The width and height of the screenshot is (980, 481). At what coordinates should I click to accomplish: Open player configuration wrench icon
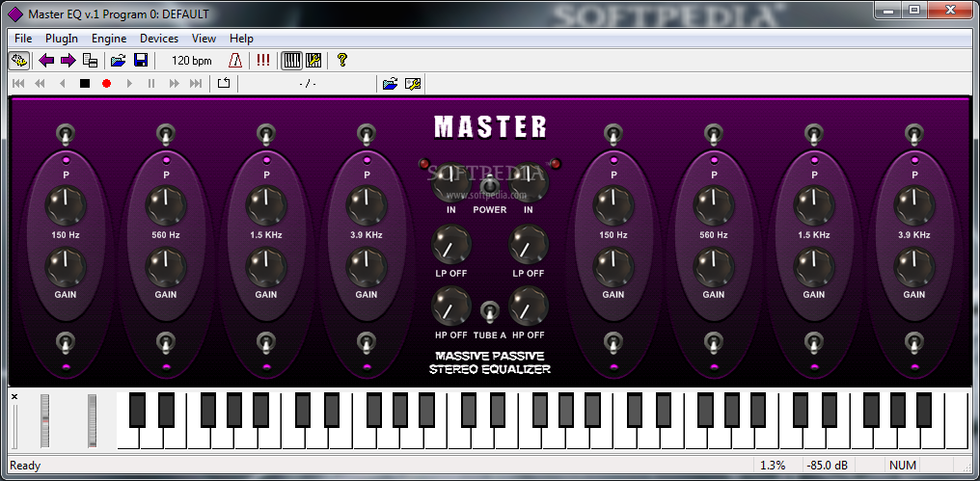pyautogui.click(x=413, y=83)
